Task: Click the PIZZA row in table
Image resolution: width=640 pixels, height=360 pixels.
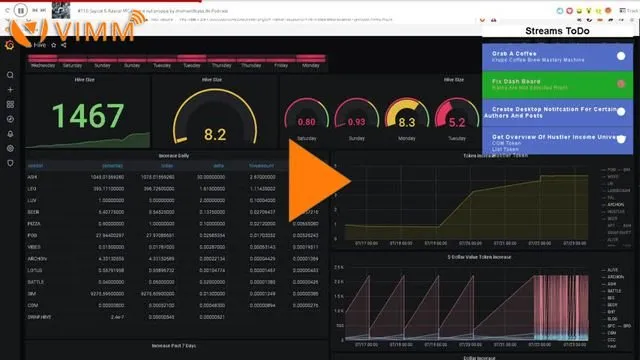Action: point(177,224)
